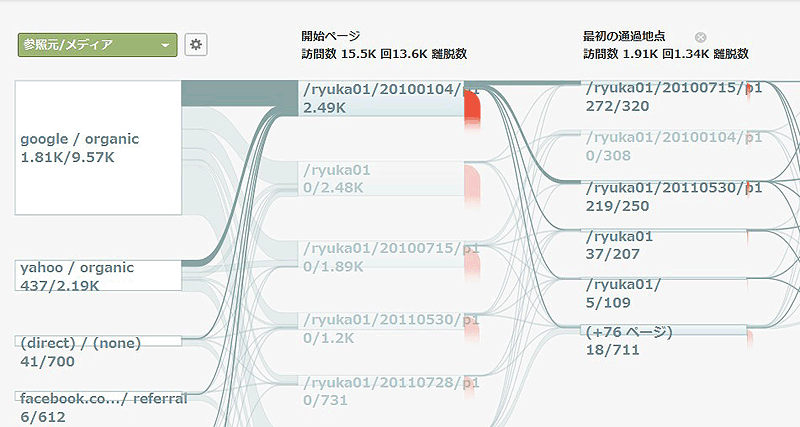800x427 pixels.
Task: Click first interaction /ryuka01/20110530/ 219/250 node
Action: pos(667,195)
